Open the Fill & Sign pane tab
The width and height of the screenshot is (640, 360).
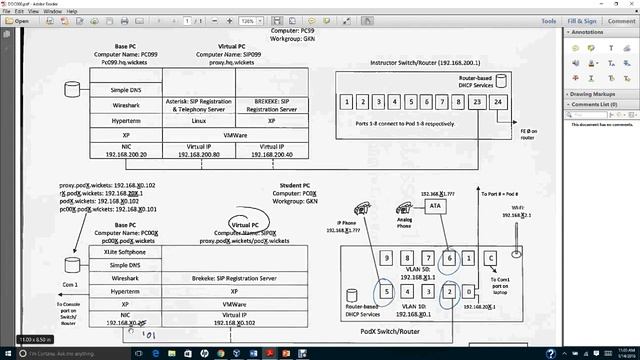tap(582, 21)
